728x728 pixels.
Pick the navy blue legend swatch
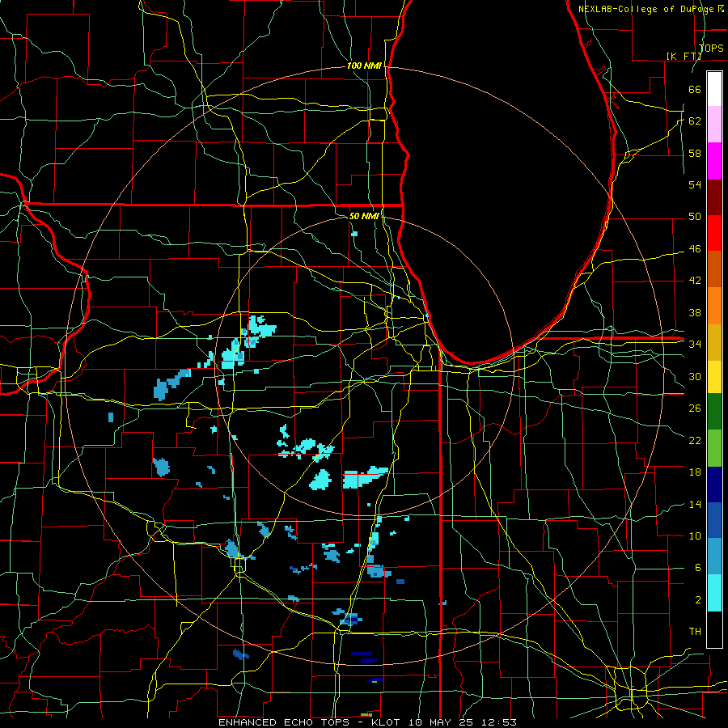tap(714, 485)
